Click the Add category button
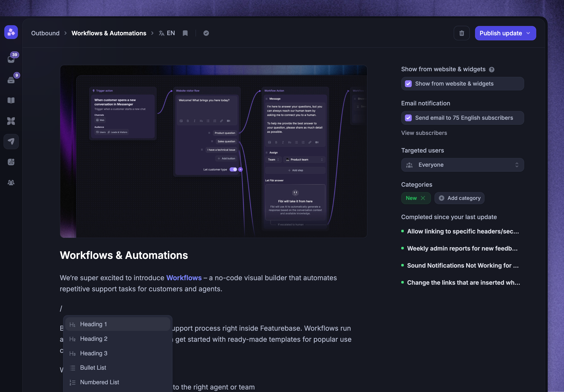Image resolution: width=564 pixels, height=392 pixels. click(459, 198)
